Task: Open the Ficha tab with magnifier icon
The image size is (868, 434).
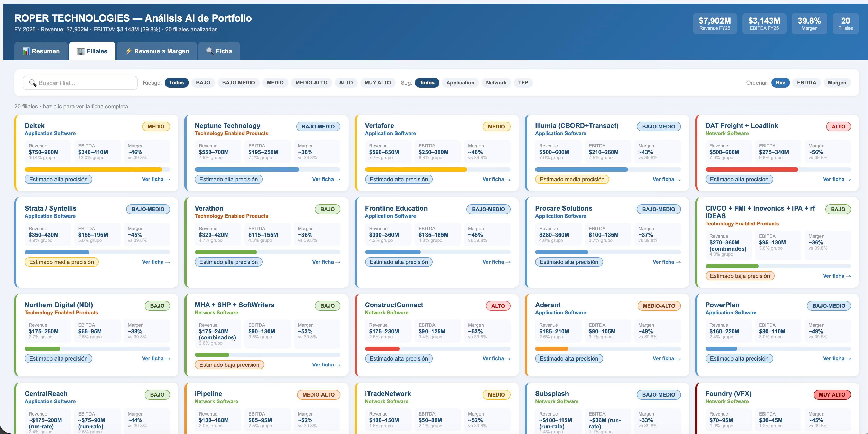Action: point(219,51)
